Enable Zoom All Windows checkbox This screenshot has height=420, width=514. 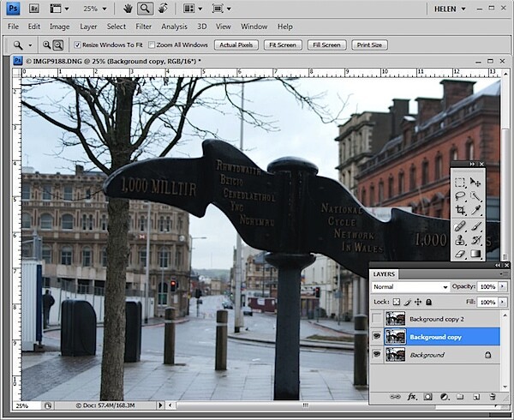tap(152, 45)
